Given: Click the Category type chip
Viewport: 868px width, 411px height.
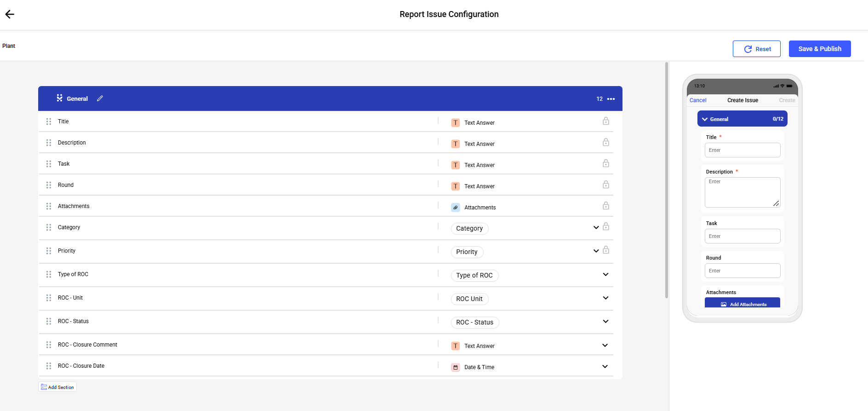Looking at the screenshot, I should click(469, 228).
